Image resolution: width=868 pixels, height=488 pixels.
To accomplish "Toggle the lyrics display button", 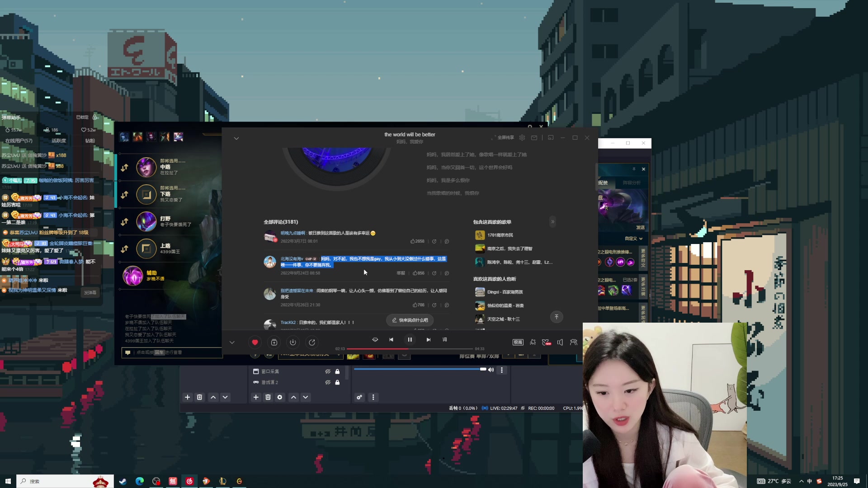I will 445,340.
